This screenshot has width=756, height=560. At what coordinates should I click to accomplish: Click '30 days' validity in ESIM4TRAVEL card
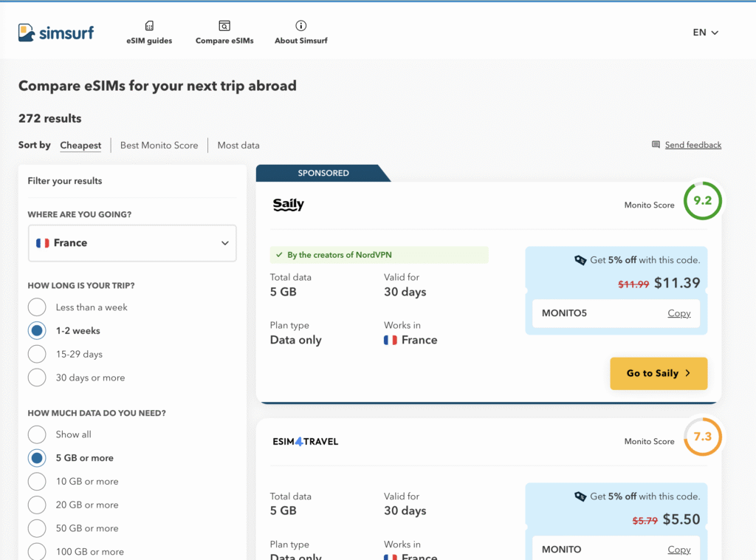[x=405, y=511]
